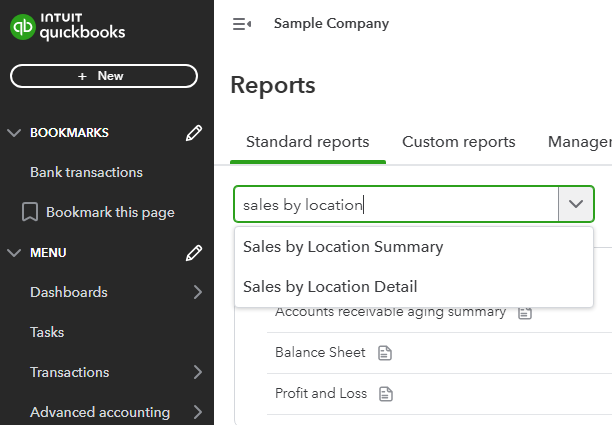Viewport: 612px width, 425px height.
Task: Open Dashboards in the menu
Action: point(69,292)
